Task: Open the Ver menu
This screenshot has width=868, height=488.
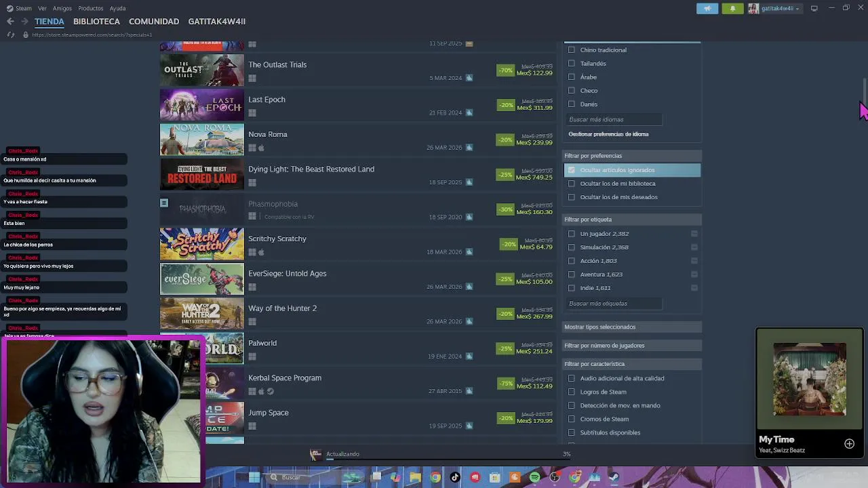Action: click(42, 8)
